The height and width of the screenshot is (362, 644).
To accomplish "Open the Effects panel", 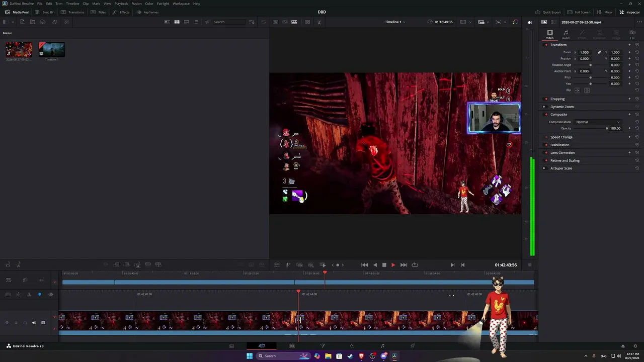I will pos(121,12).
